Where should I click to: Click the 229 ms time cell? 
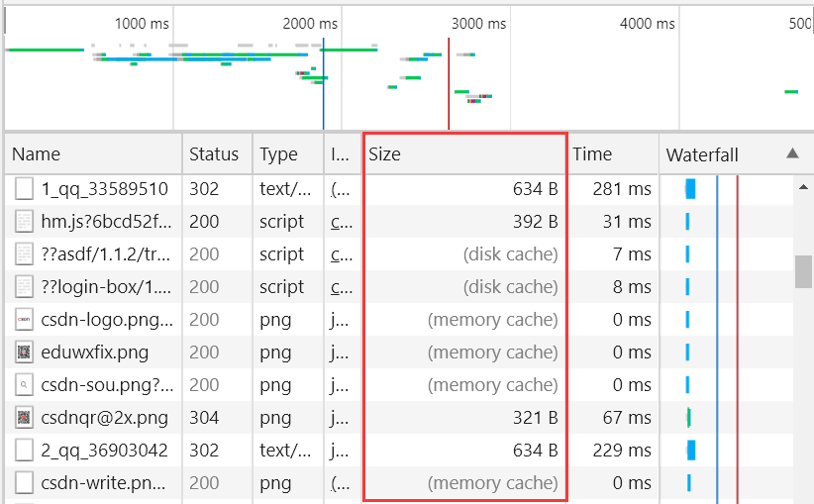tap(622, 451)
